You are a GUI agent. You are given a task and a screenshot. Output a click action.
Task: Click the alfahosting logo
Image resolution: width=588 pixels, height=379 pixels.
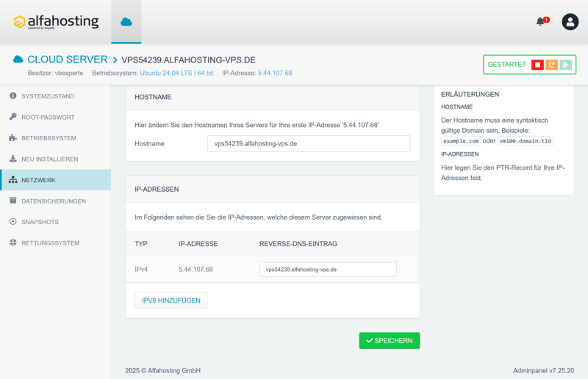click(x=57, y=22)
